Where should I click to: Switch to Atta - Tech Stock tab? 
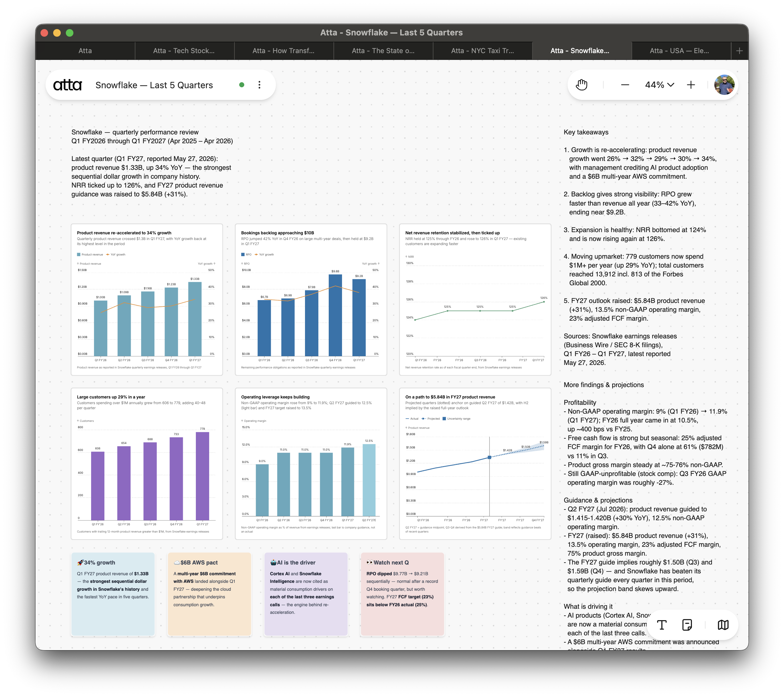point(184,51)
